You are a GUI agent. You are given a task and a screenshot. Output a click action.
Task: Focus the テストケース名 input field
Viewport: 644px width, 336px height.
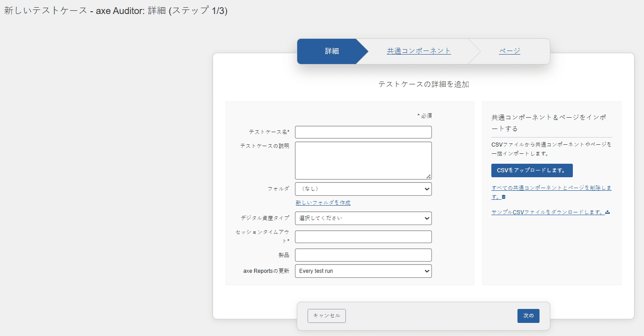[363, 132]
